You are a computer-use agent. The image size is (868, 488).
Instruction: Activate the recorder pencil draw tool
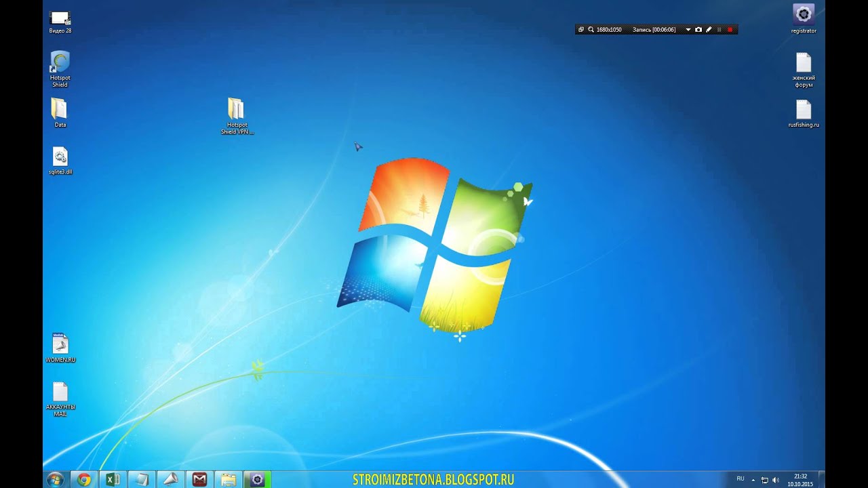click(x=709, y=30)
